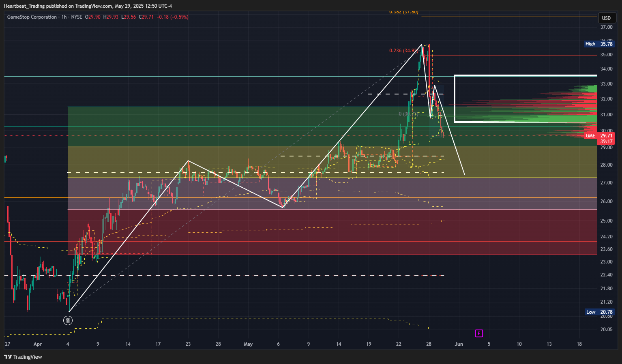
Task: Click 25.00 on the price axis
Action: [x=606, y=221]
